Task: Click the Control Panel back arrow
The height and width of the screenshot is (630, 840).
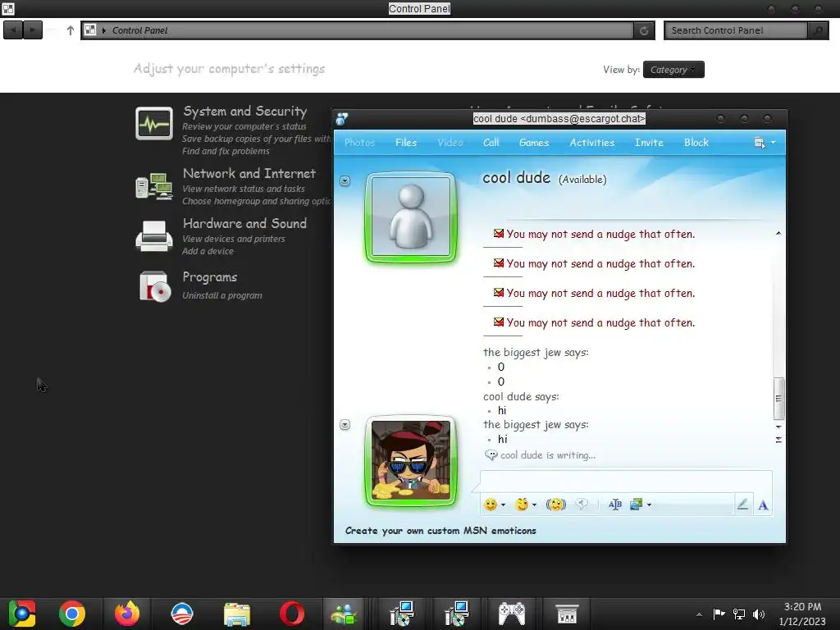Action: coord(13,30)
